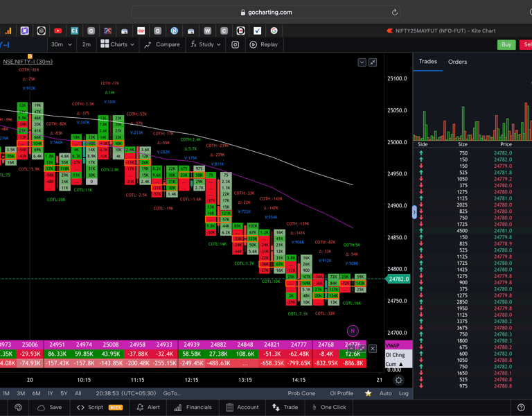Switch to the Trades tab
532x416 pixels.
pyautogui.click(x=428, y=62)
